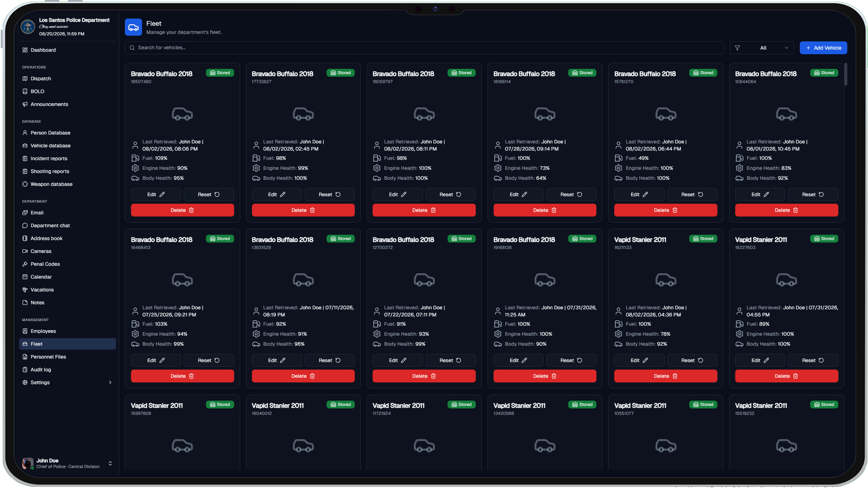
Task: Reset Bravado Buffalo 17733827
Action: pos(330,194)
